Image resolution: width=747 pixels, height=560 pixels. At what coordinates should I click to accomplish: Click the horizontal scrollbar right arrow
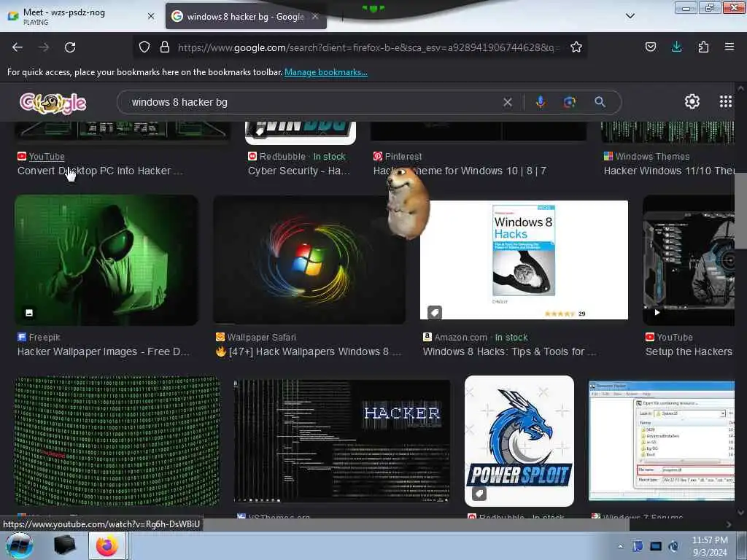click(x=729, y=524)
